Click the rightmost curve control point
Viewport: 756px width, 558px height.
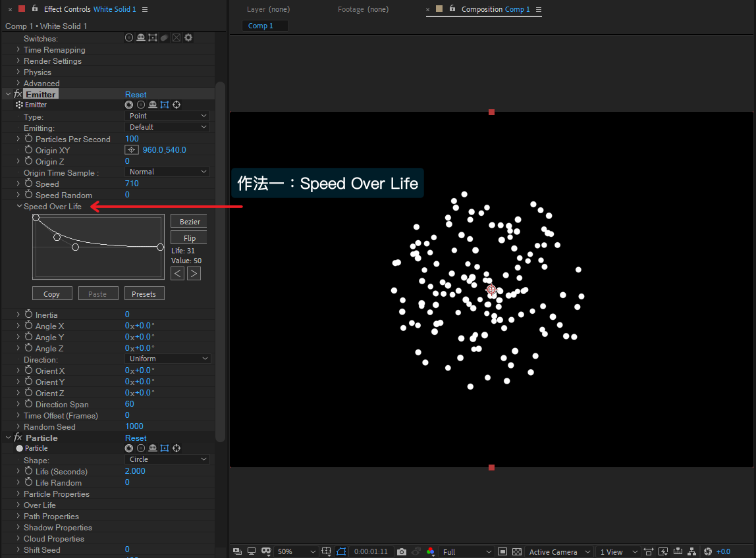click(160, 247)
